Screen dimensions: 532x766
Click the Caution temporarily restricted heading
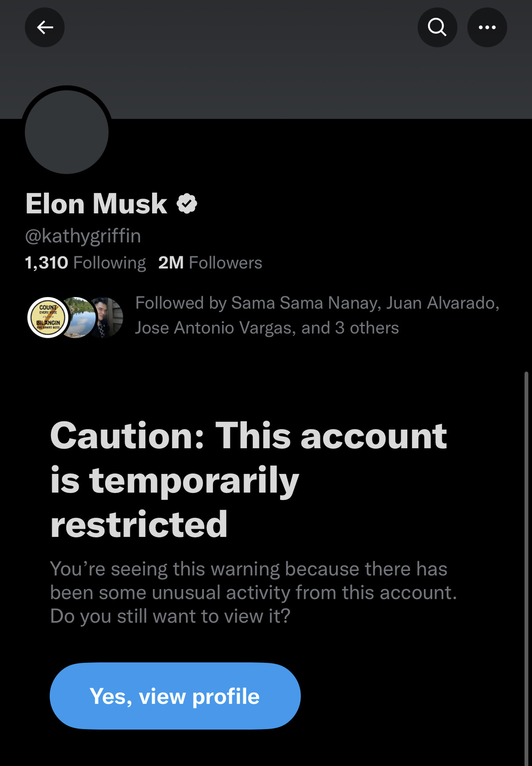click(x=248, y=480)
